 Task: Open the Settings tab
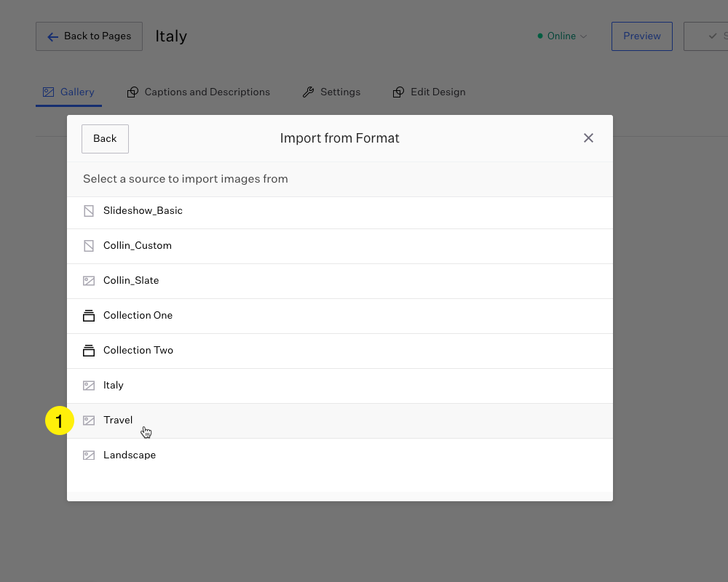coord(331,92)
